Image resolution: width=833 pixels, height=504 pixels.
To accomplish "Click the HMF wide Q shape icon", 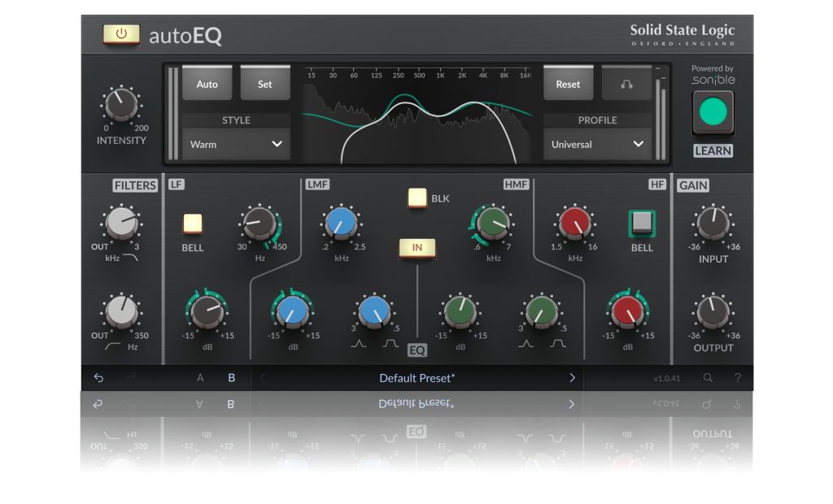I will tap(558, 344).
